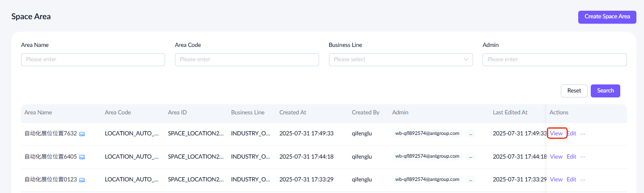Screen dimensions: 644x193
Task: Focus the Admin filter input field
Action: [554, 59]
